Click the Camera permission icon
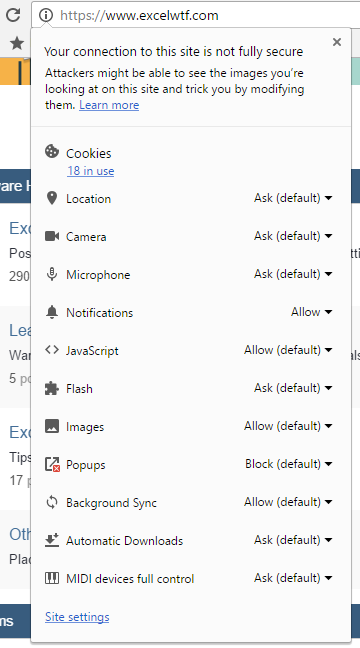Image resolution: width=360 pixels, height=648 pixels. point(52,236)
